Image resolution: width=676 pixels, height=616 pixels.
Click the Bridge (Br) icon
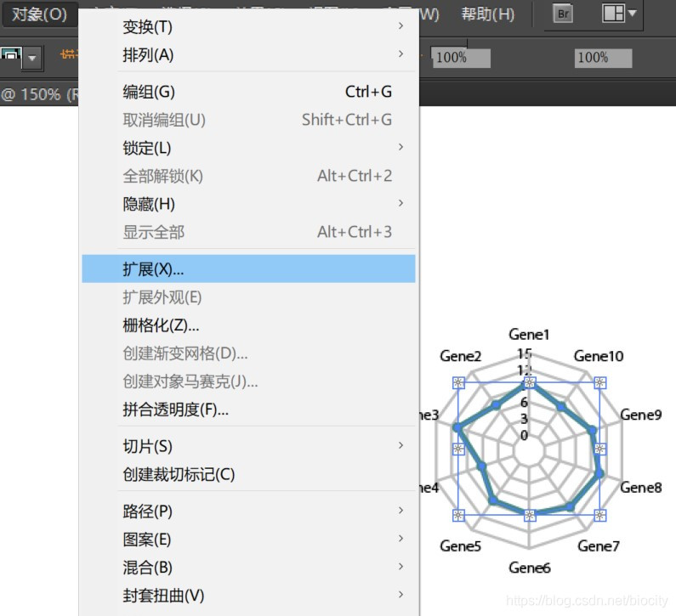(x=563, y=14)
